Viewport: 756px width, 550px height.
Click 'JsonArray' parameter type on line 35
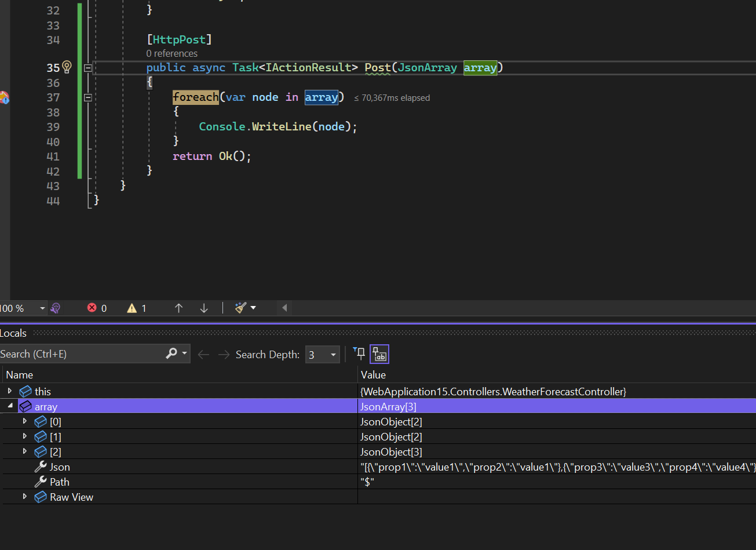coord(428,68)
